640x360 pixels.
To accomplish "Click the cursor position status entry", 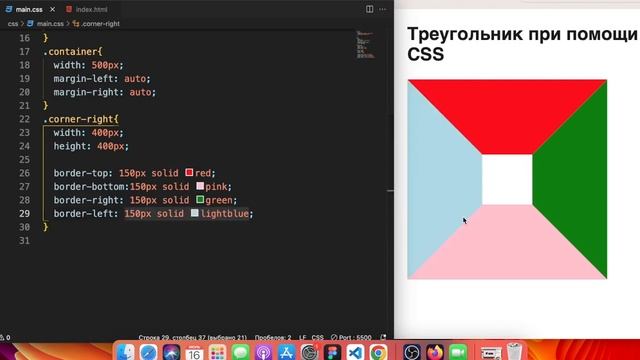I will point(192,338).
